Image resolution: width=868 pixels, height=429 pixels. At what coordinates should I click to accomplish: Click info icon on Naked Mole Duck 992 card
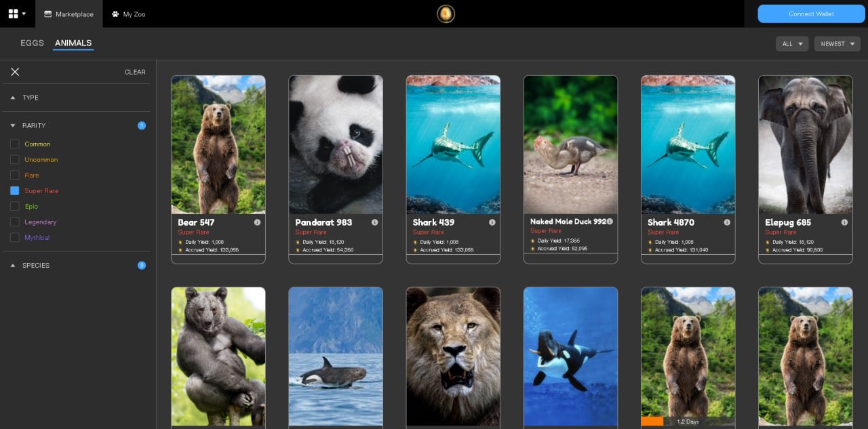pos(610,221)
